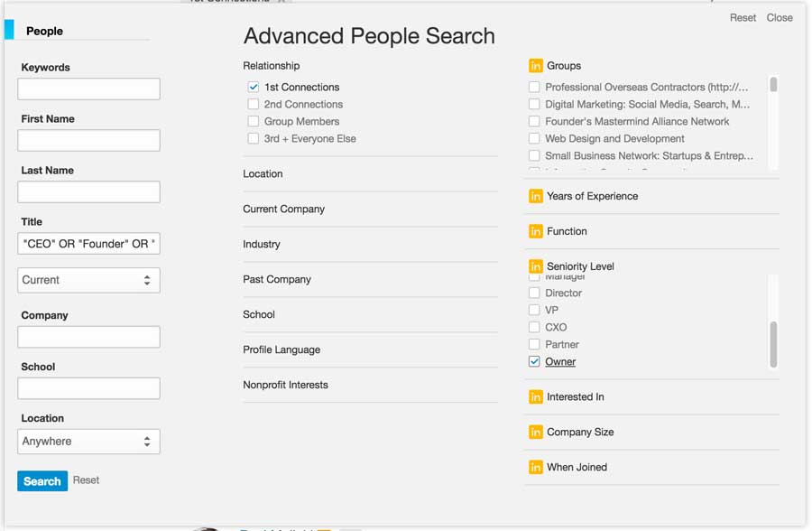
Task: Click into the Last Name field
Action: tap(88, 191)
